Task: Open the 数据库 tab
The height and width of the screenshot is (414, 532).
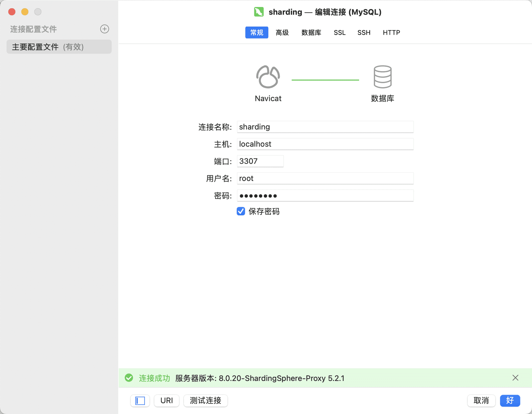Action: 311,33
